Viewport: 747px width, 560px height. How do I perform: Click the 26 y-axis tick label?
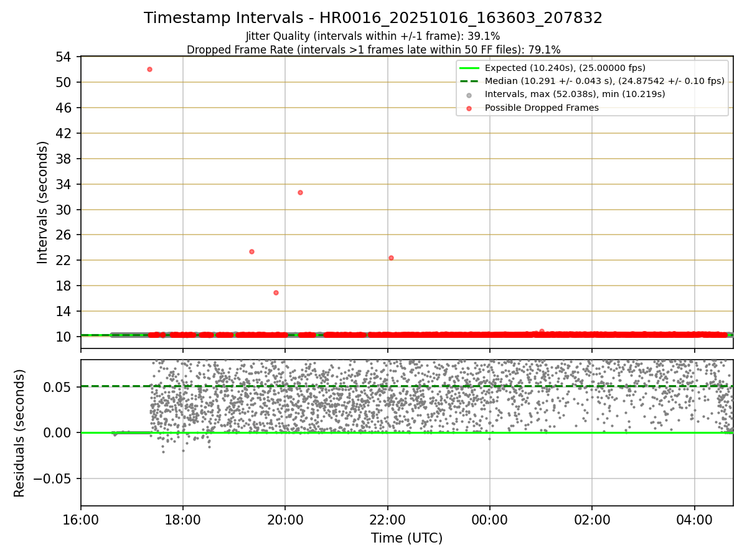pyautogui.click(x=65, y=235)
